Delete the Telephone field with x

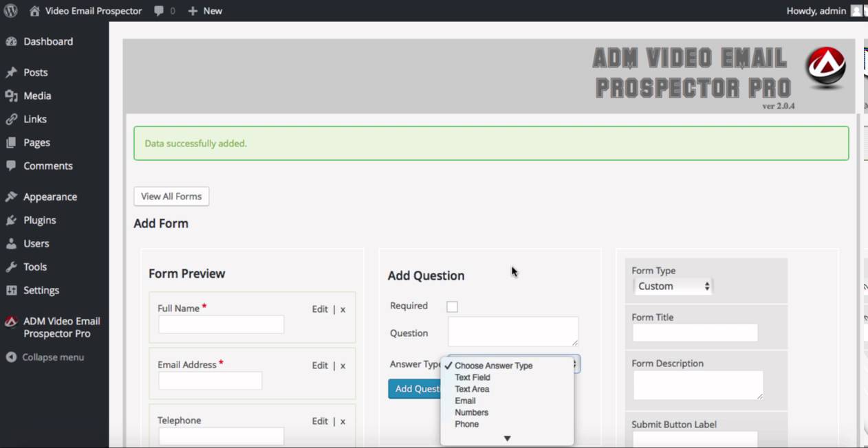(x=343, y=421)
